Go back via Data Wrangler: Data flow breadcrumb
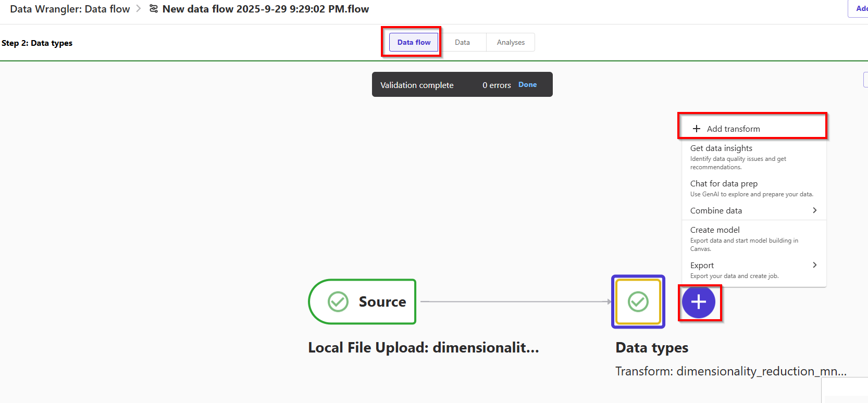 click(70, 9)
